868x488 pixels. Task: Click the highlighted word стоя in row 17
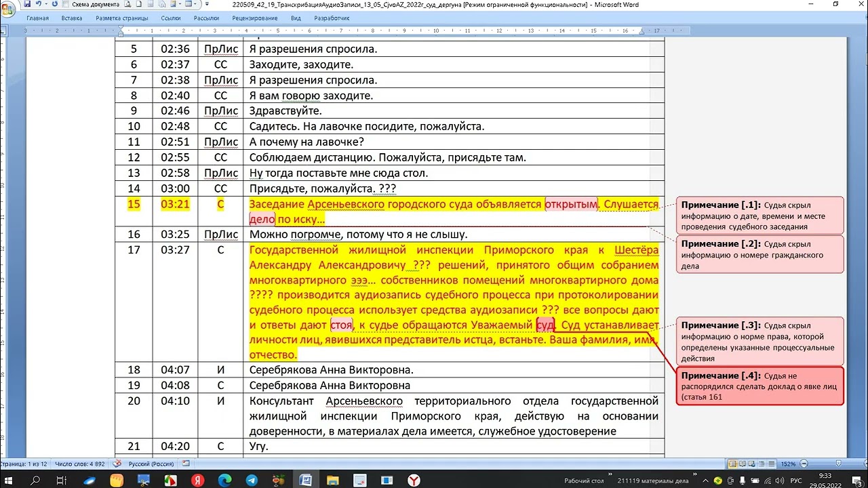pyautogui.click(x=341, y=325)
